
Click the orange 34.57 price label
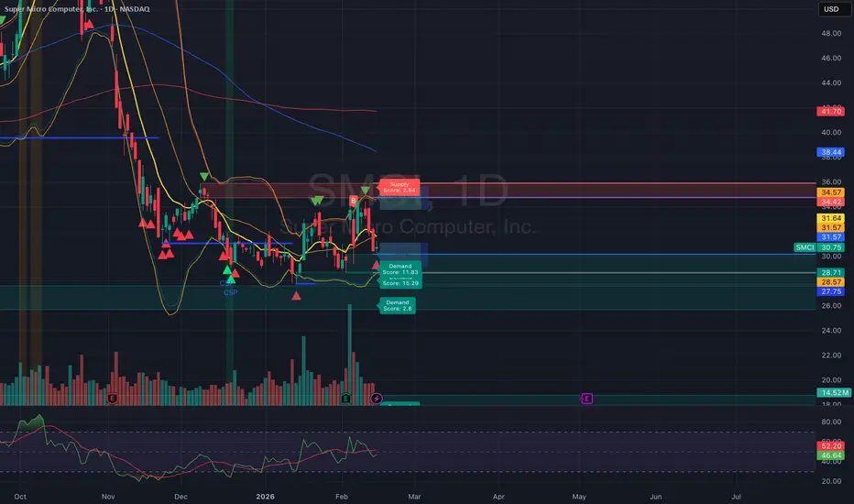(x=830, y=192)
